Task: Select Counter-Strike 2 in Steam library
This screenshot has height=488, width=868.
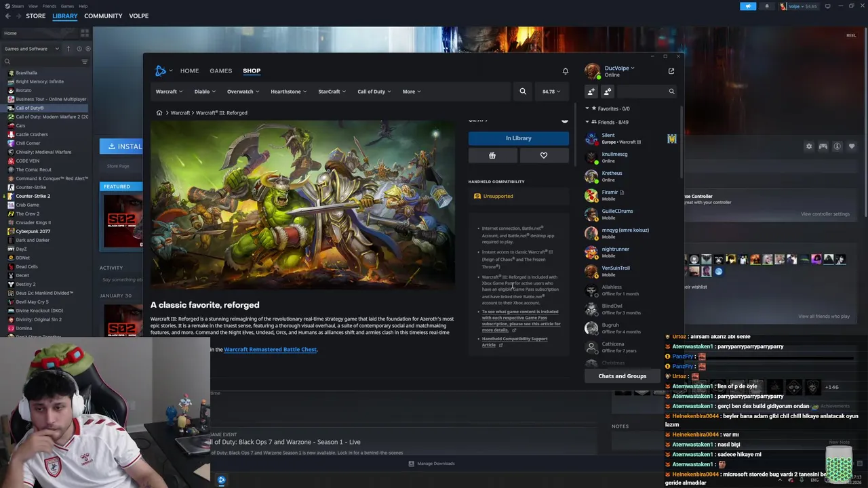Action: point(33,196)
